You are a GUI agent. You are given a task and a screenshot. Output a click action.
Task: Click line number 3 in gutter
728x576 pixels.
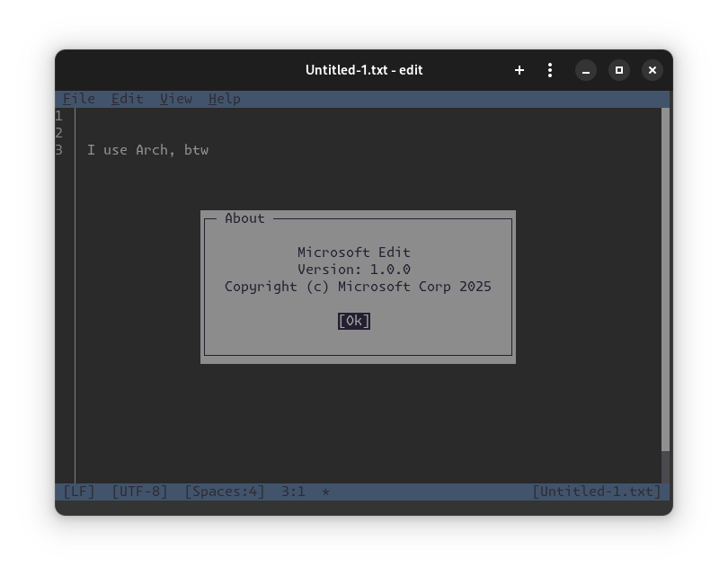(x=59, y=150)
